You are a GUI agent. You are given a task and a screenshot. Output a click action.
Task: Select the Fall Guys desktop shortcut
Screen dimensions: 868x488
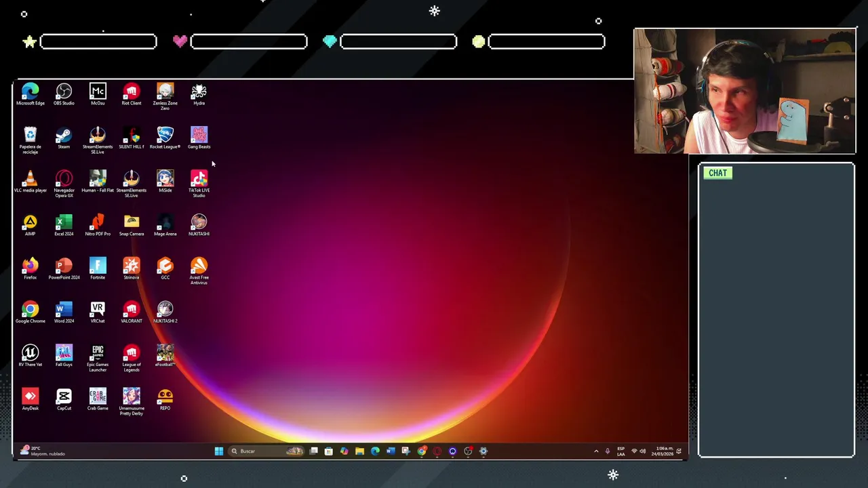[64, 356]
